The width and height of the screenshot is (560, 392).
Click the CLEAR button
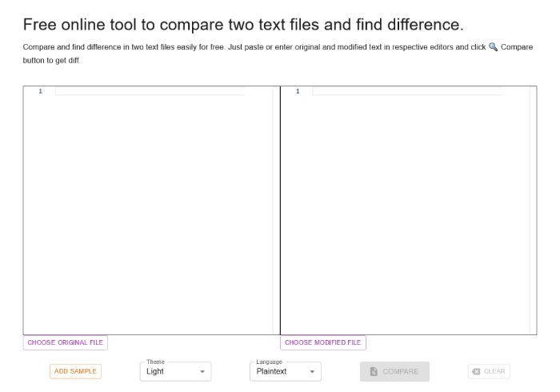489,371
